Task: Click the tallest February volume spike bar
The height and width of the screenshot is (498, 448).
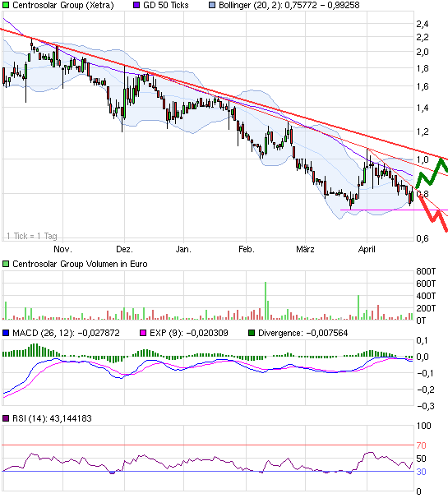Action: (x=266, y=301)
